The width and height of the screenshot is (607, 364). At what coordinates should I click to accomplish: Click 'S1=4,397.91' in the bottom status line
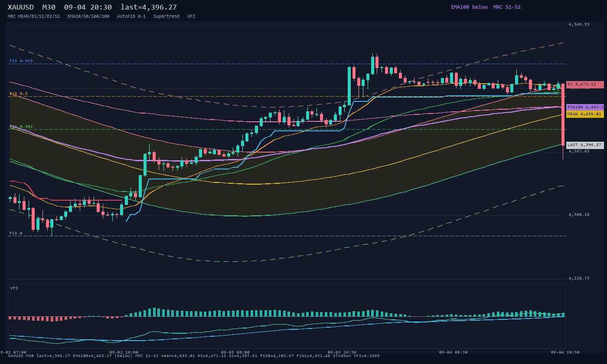pos(243,356)
